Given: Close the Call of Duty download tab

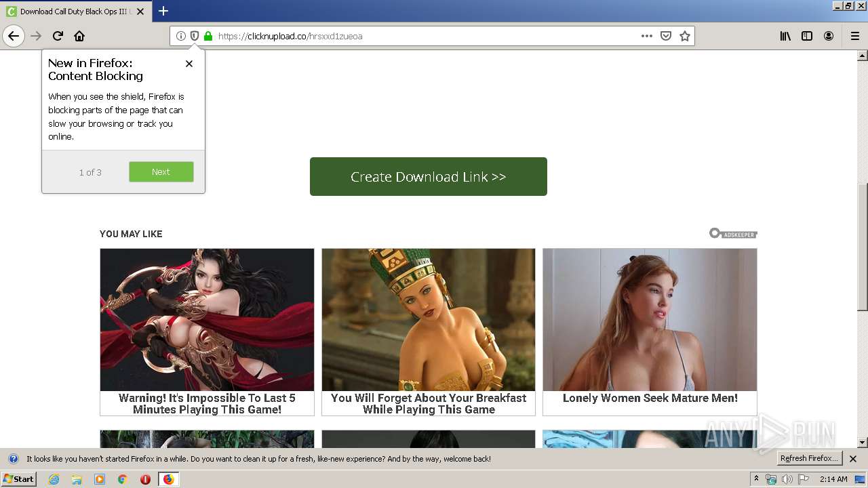Looking at the screenshot, I should coord(140,12).
